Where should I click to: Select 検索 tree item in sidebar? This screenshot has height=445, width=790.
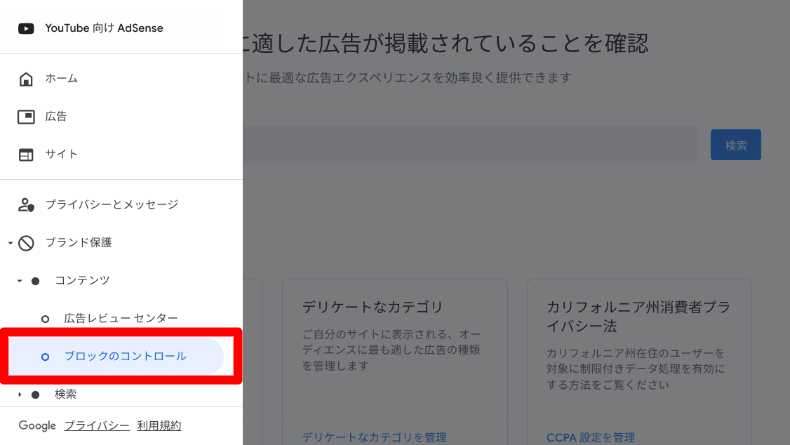65,394
